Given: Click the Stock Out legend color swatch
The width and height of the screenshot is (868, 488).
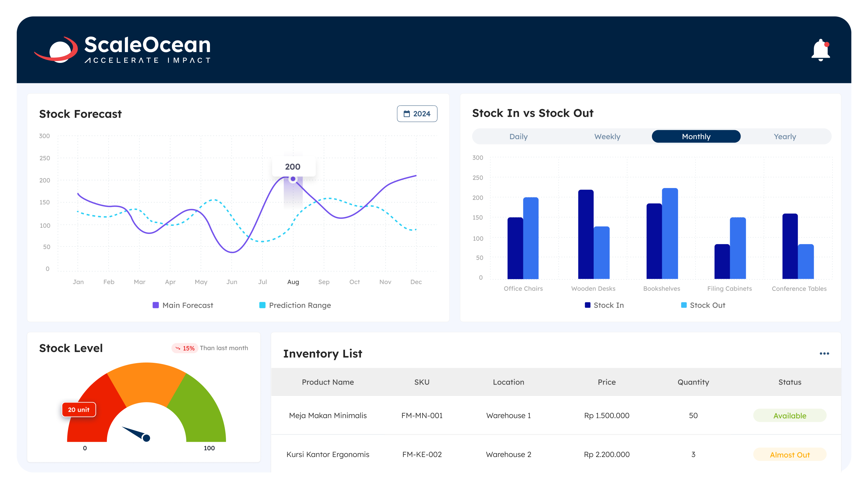Looking at the screenshot, I should [x=684, y=305].
